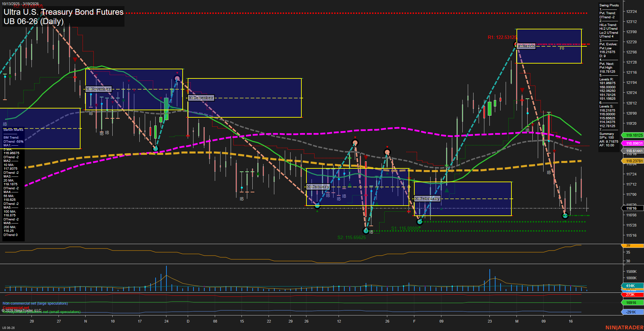Viewport: 644px width, 331px height.
Task: Click the S2: 115.65625 support label
Action: point(351,237)
